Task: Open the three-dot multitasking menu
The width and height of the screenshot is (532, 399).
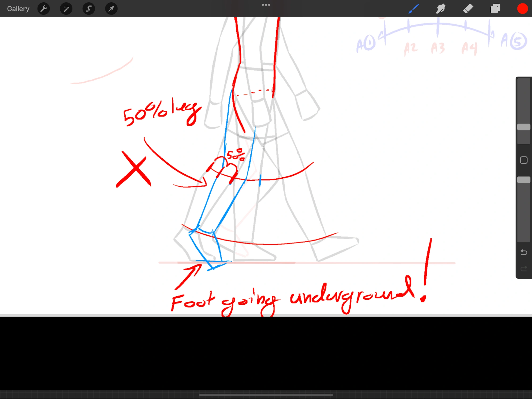Action: (266, 5)
